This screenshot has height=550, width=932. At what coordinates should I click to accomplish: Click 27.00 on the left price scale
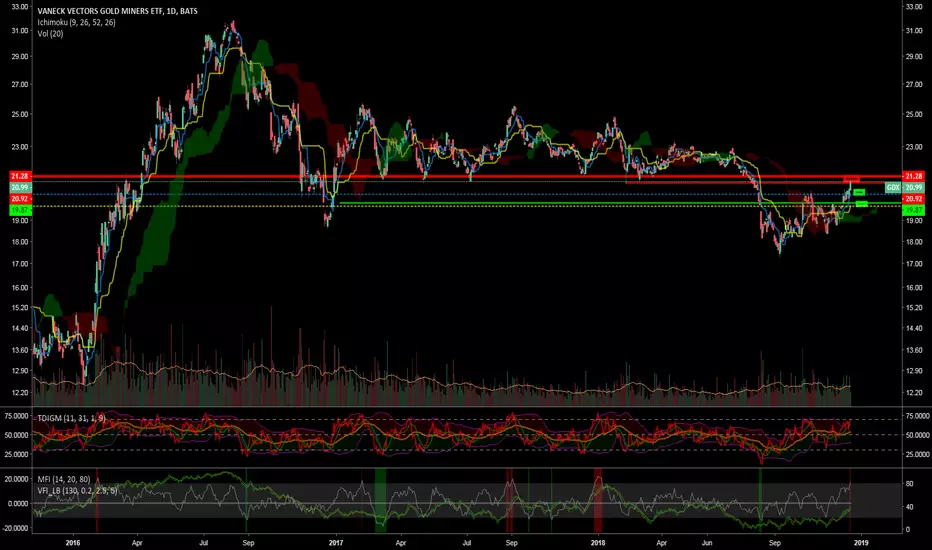click(20, 84)
